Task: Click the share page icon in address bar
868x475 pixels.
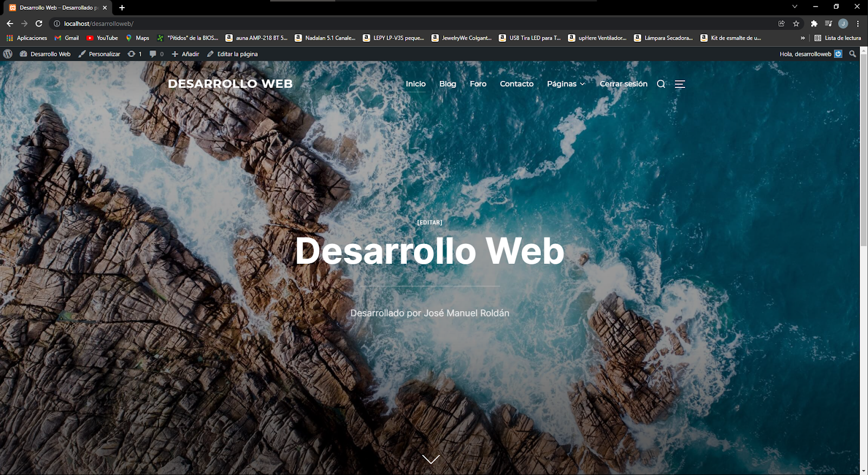Action: coord(781,23)
